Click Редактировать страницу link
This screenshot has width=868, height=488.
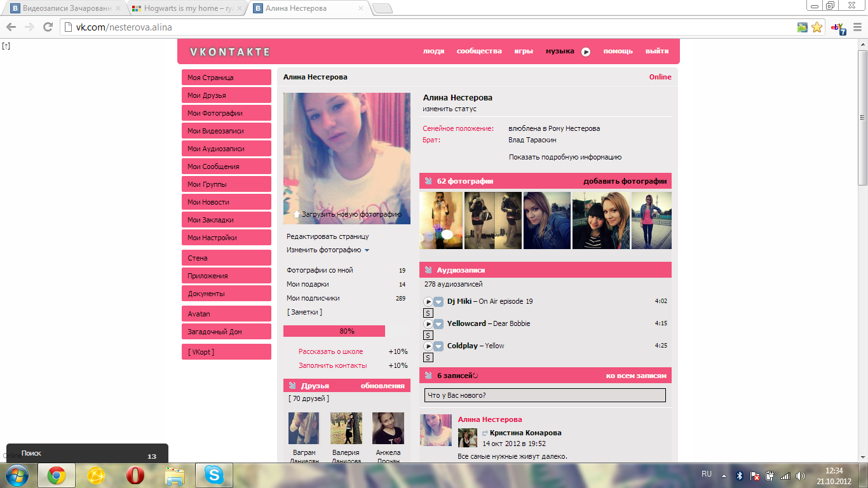(327, 236)
